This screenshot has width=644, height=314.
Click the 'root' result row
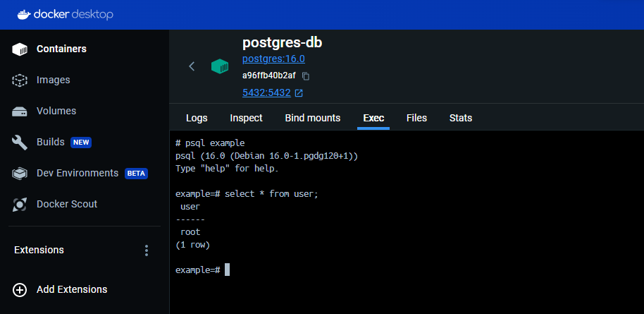pyautogui.click(x=190, y=232)
